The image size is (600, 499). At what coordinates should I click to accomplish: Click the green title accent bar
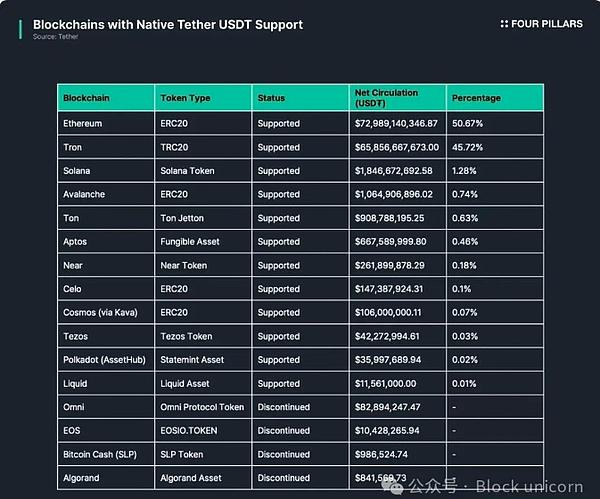point(20,29)
